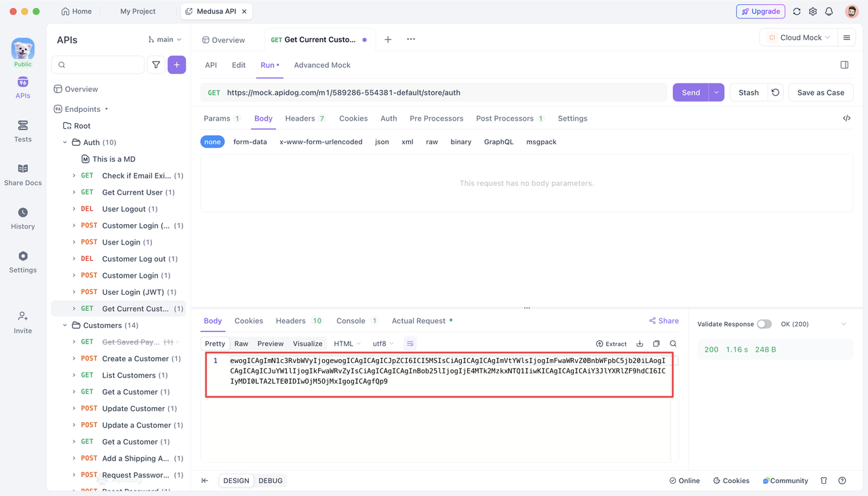Expand the Endpoints dropdown arrow
This screenshot has height=496, width=868.
tap(106, 109)
